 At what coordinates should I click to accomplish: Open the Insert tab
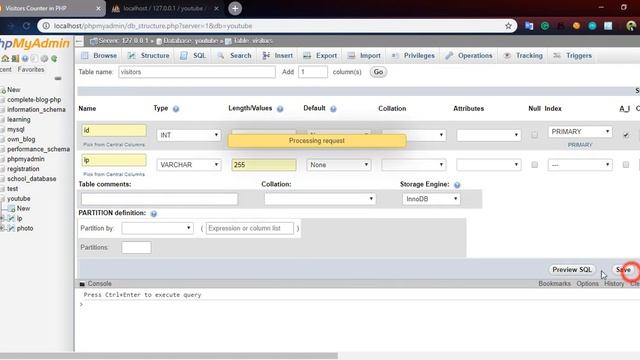[x=278, y=56]
